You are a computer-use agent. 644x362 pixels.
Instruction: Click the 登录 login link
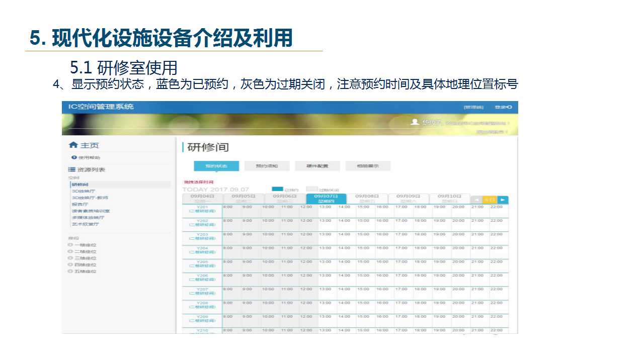coord(503,107)
